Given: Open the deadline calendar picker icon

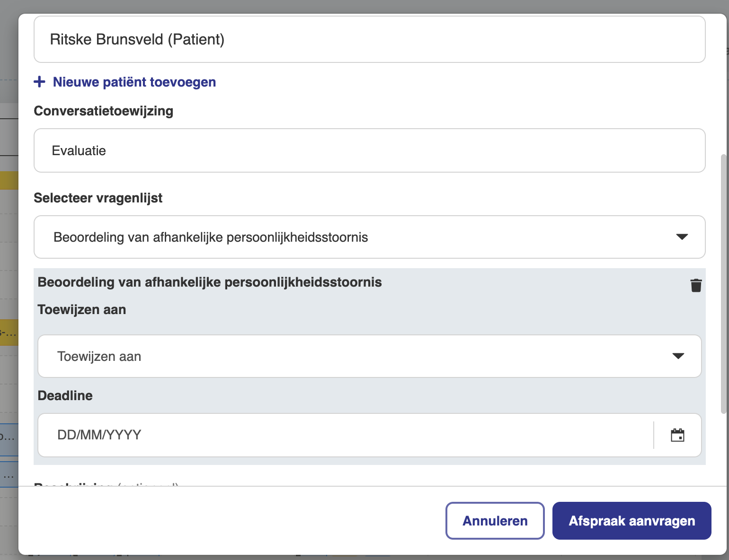Looking at the screenshot, I should coord(677,435).
